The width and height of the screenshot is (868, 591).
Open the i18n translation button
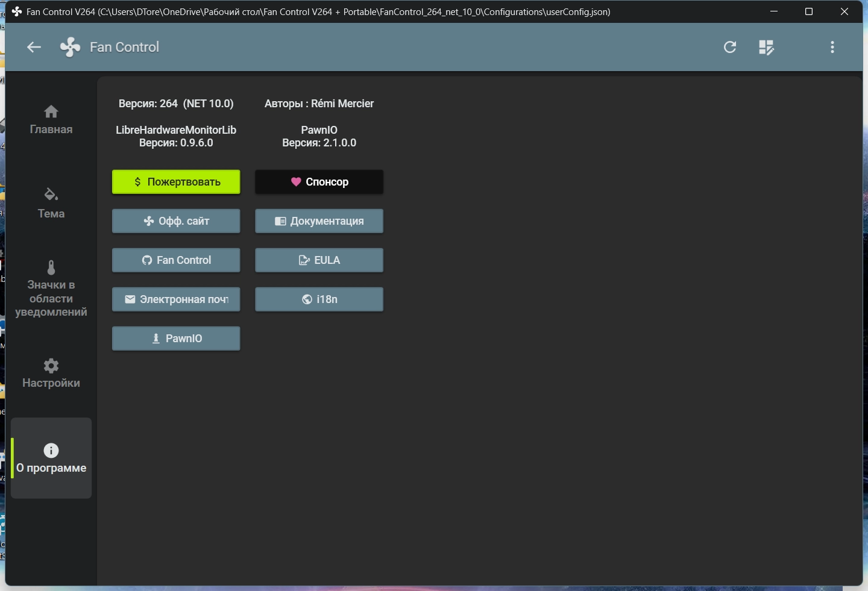[319, 299]
